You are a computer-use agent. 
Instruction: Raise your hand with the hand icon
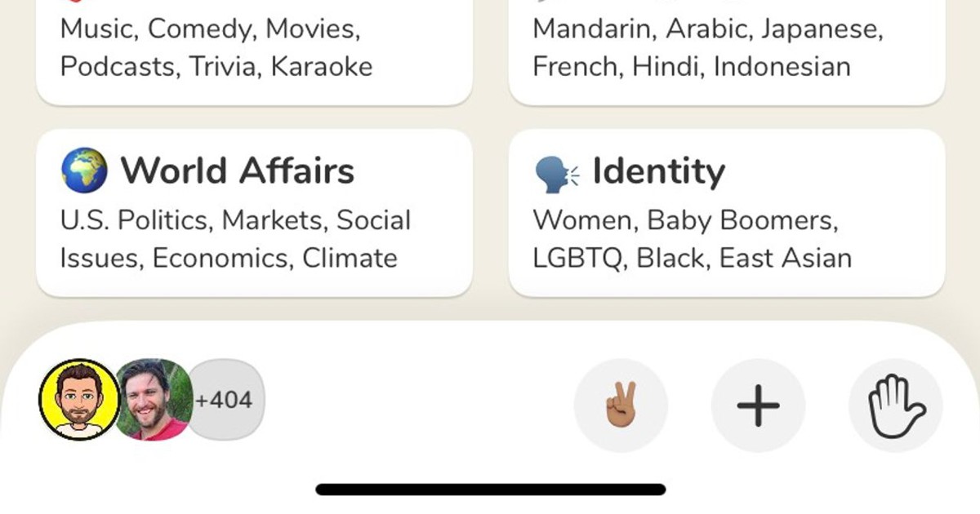pyautogui.click(x=895, y=405)
